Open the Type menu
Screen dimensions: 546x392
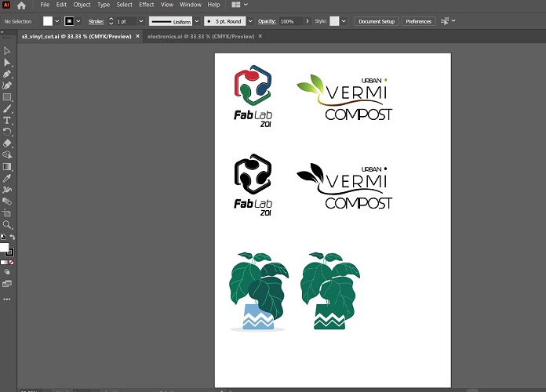[104, 5]
